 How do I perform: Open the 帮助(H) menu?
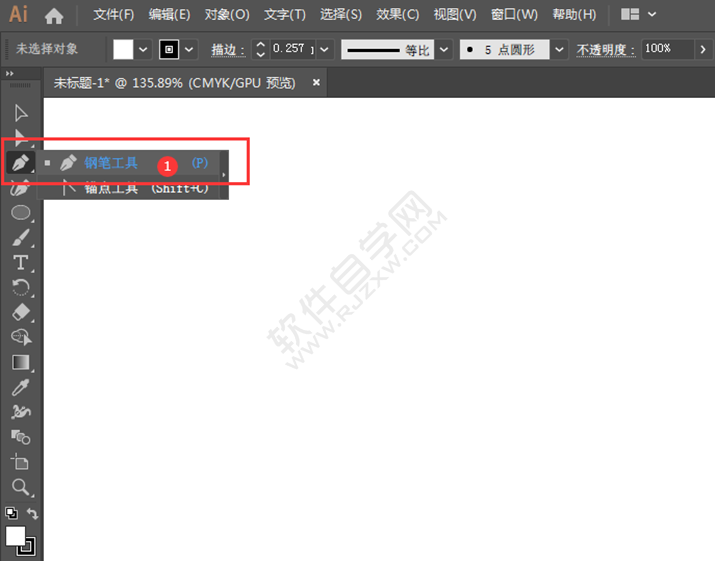574,15
